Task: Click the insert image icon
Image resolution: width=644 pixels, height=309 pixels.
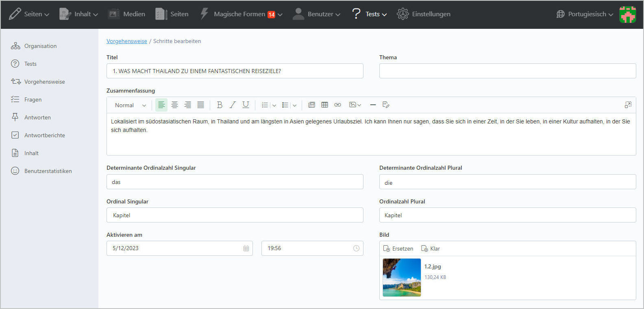Action: 352,105
